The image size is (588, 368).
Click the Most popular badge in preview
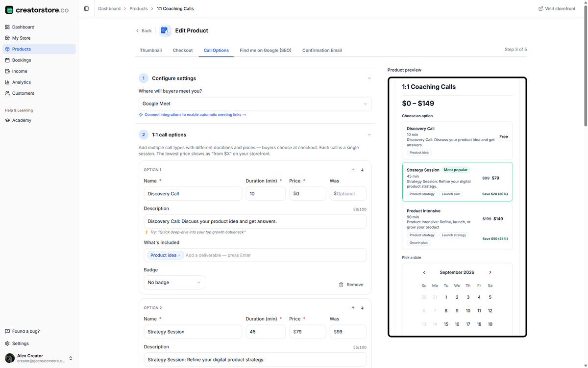[x=456, y=170]
